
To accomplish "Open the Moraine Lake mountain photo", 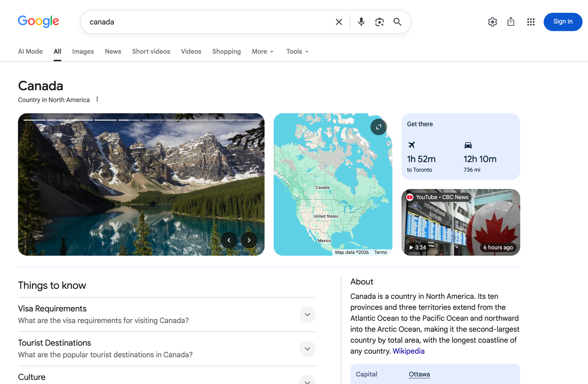I will (141, 184).
